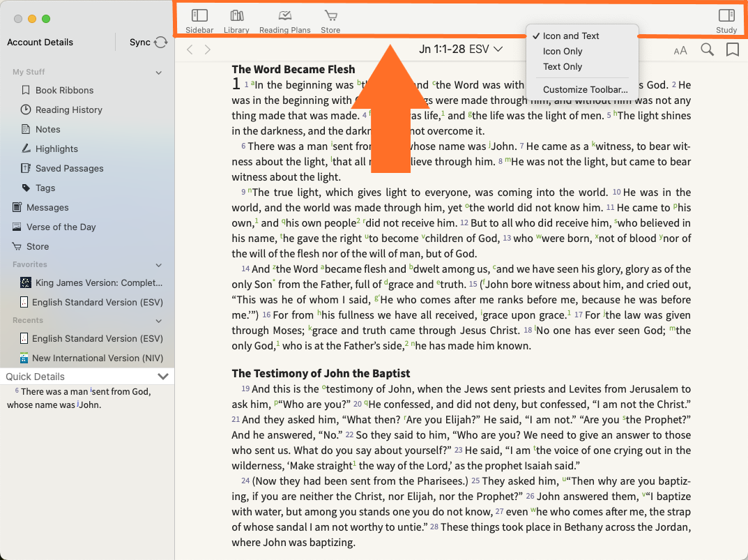Open Tags in the sidebar
The height and width of the screenshot is (560, 748).
point(45,188)
